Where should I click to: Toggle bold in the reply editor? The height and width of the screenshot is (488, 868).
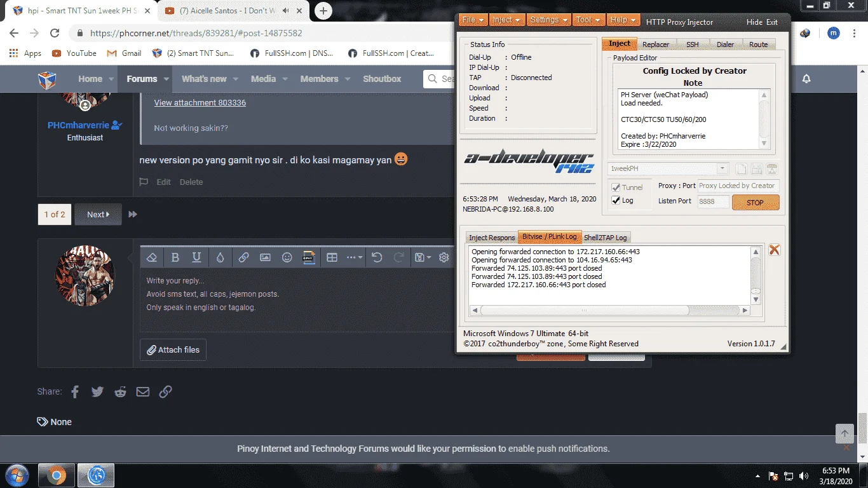175,257
